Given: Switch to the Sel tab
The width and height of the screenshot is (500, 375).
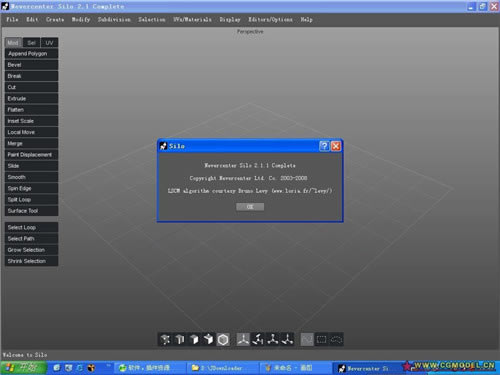Looking at the screenshot, I should 31,43.
